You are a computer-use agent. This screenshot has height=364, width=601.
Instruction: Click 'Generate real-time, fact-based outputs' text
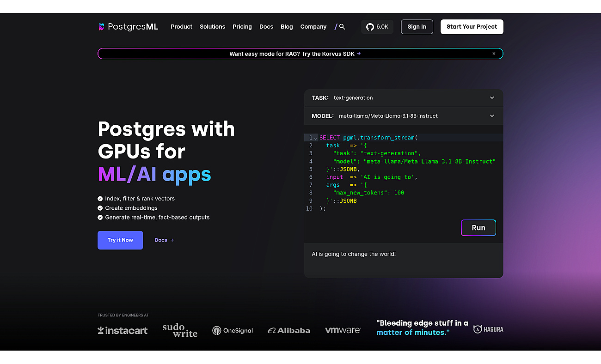[x=157, y=218]
